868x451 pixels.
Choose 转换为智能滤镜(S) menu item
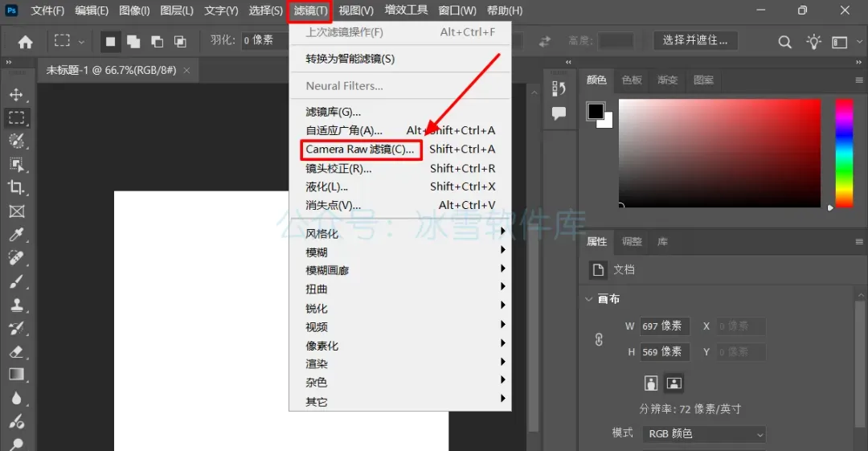pos(399,59)
